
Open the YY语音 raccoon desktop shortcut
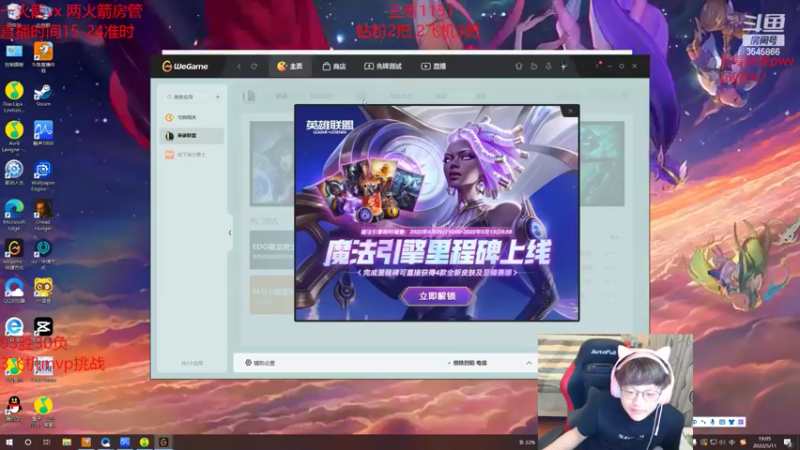click(43, 291)
